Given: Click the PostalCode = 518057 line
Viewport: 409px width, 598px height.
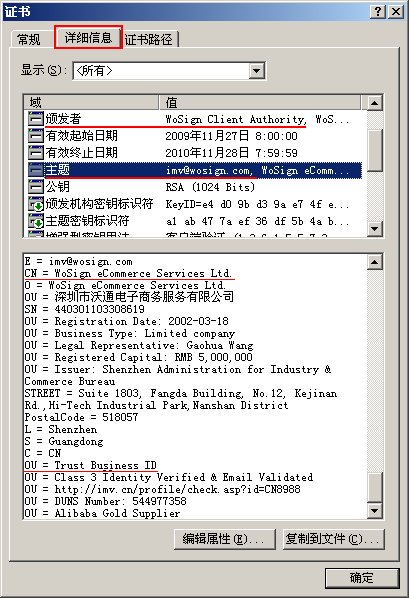Looking at the screenshot, I should 81,417.
